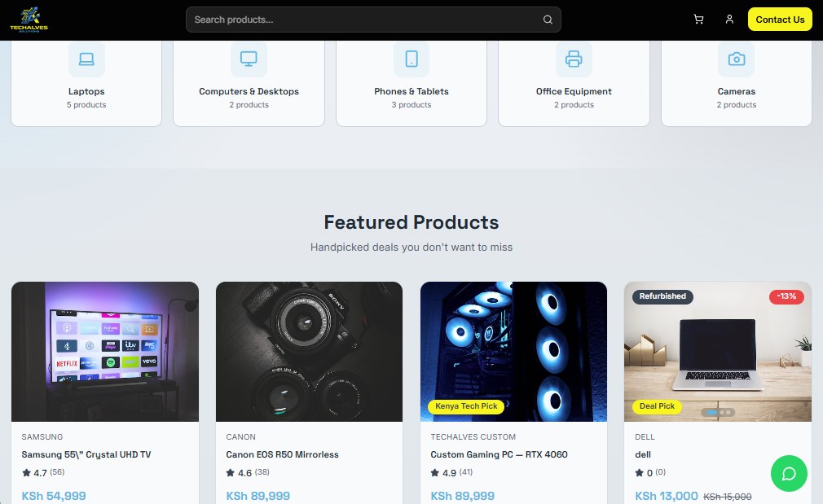Open the Canon camera product image
This screenshot has height=504, width=823.
point(309,352)
